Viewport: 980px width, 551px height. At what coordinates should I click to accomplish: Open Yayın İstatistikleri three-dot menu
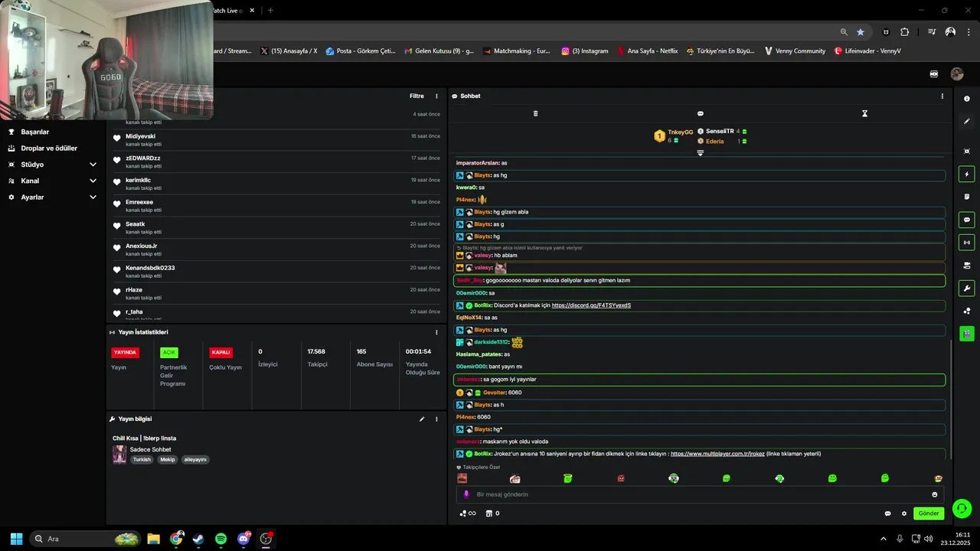pyautogui.click(x=436, y=332)
